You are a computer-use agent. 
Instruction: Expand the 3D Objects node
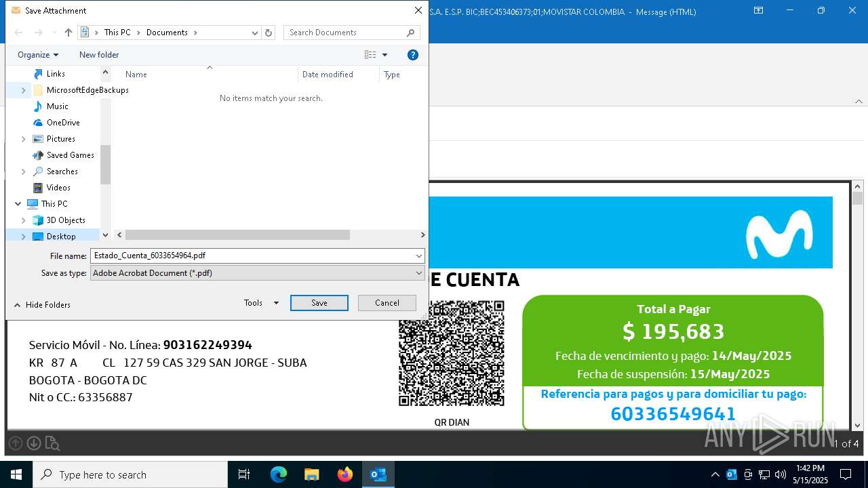pyautogui.click(x=24, y=220)
